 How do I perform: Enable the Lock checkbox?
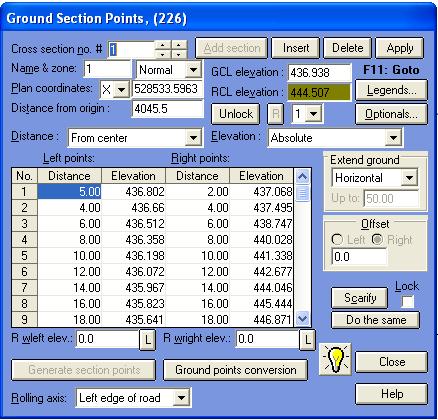pyautogui.click(x=407, y=302)
